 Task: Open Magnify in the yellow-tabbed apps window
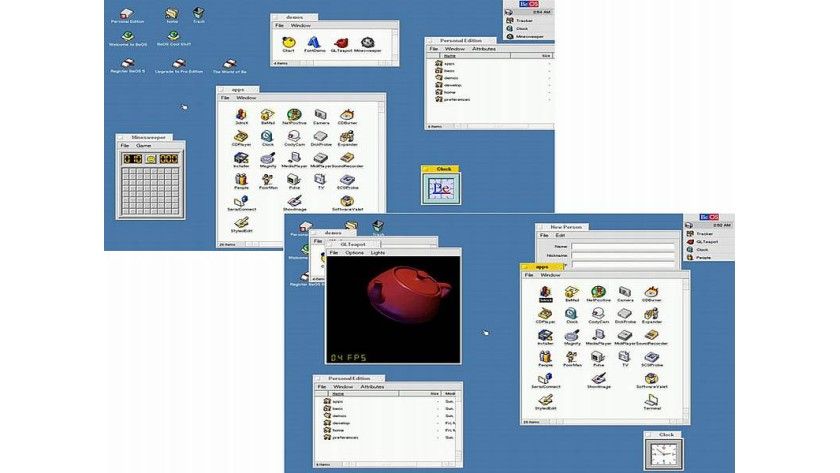tap(572, 337)
